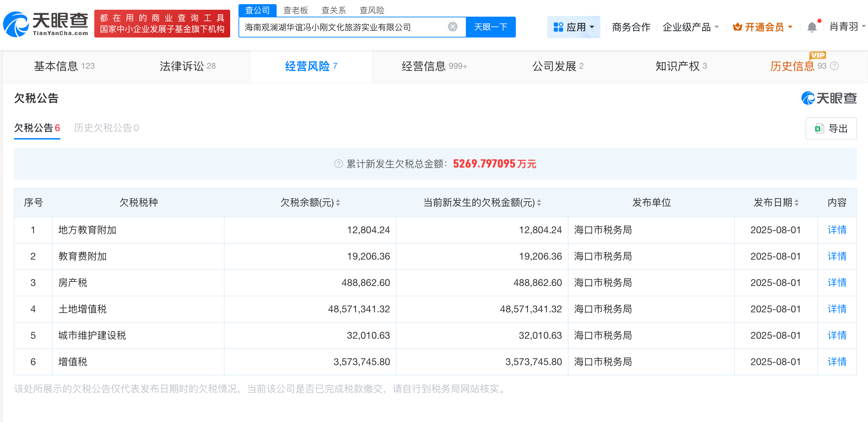Click the question mark icon after 历史信息
This screenshot has height=422, width=868.
tap(834, 66)
